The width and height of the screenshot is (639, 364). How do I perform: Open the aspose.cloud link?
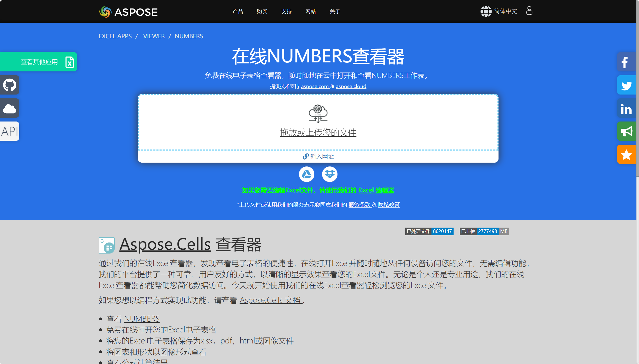coord(351,87)
